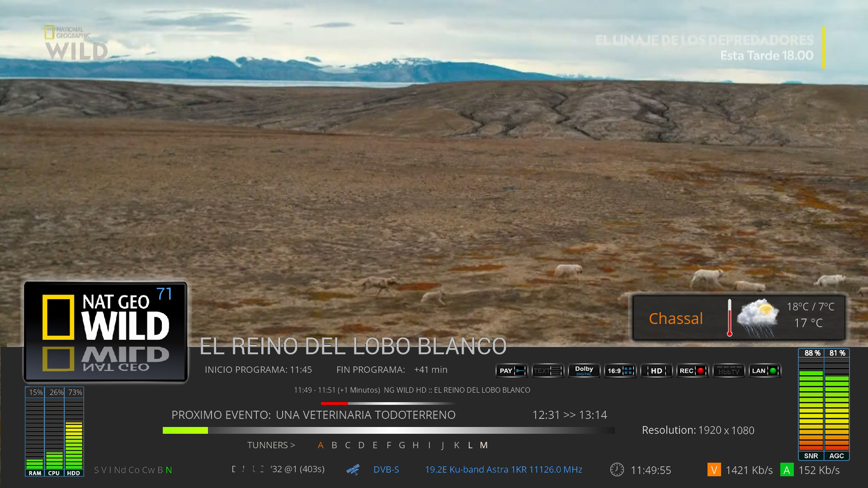The width and height of the screenshot is (868, 488).
Task: Click the HD format indicator icon
Action: (x=656, y=371)
